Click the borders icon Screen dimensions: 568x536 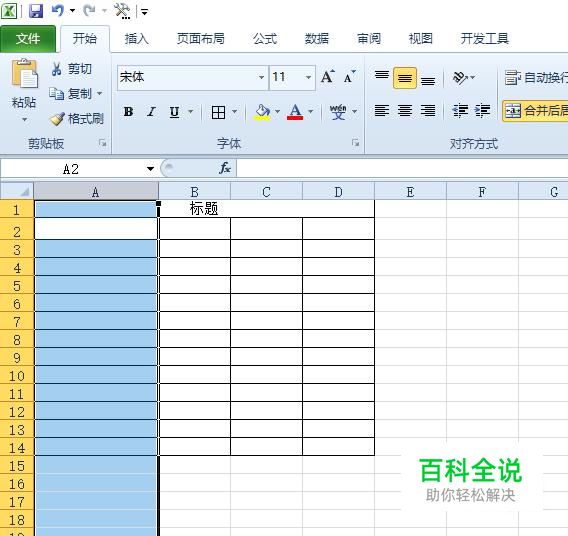pos(218,112)
